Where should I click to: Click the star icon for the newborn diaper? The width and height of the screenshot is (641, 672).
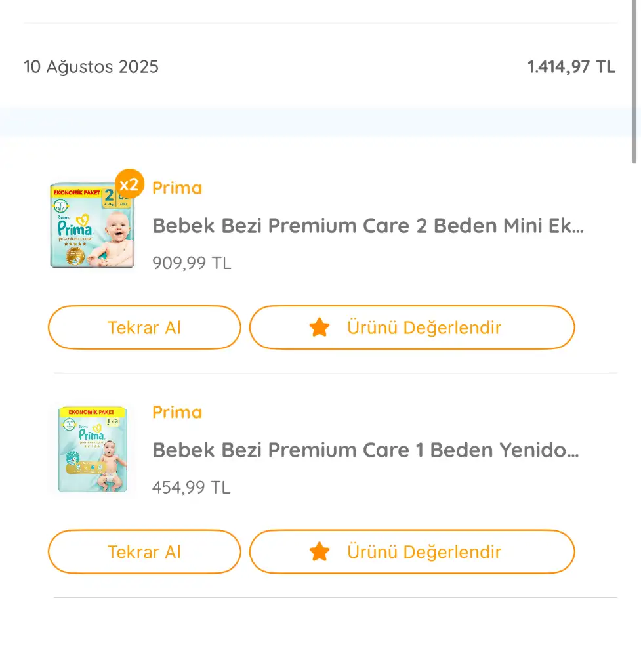coord(320,551)
